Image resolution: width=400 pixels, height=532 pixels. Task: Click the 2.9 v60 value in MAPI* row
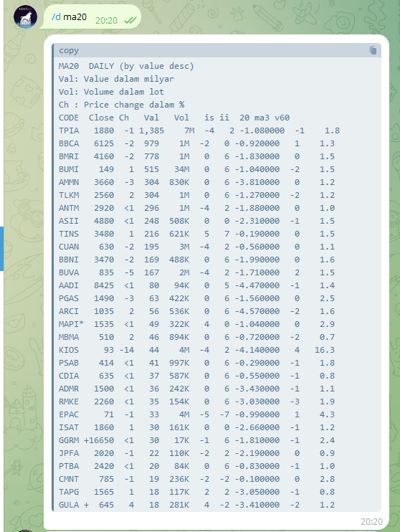pos(327,323)
